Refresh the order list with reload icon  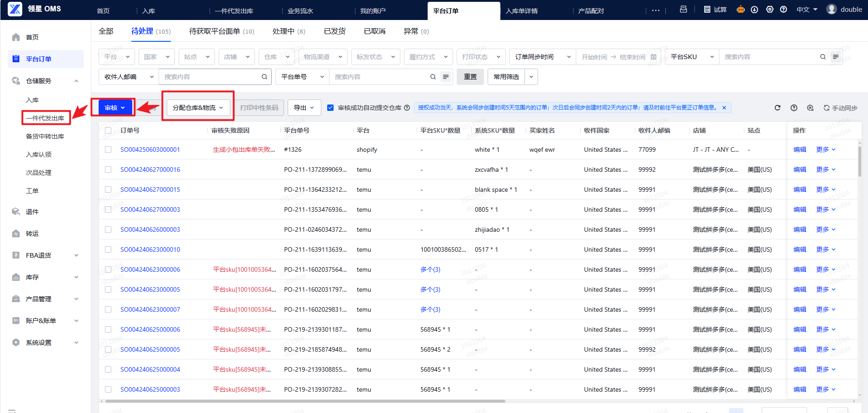pos(778,108)
